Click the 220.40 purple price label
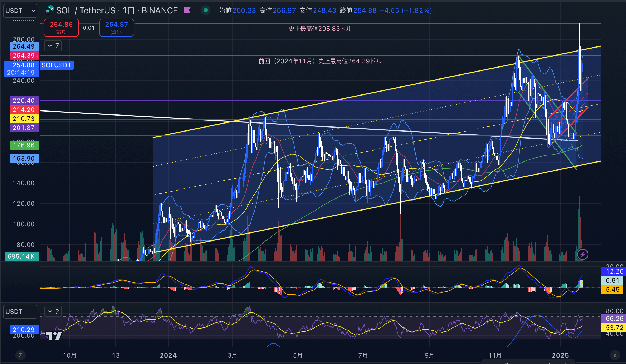The width and height of the screenshot is (626, 364). coord(24,101)
